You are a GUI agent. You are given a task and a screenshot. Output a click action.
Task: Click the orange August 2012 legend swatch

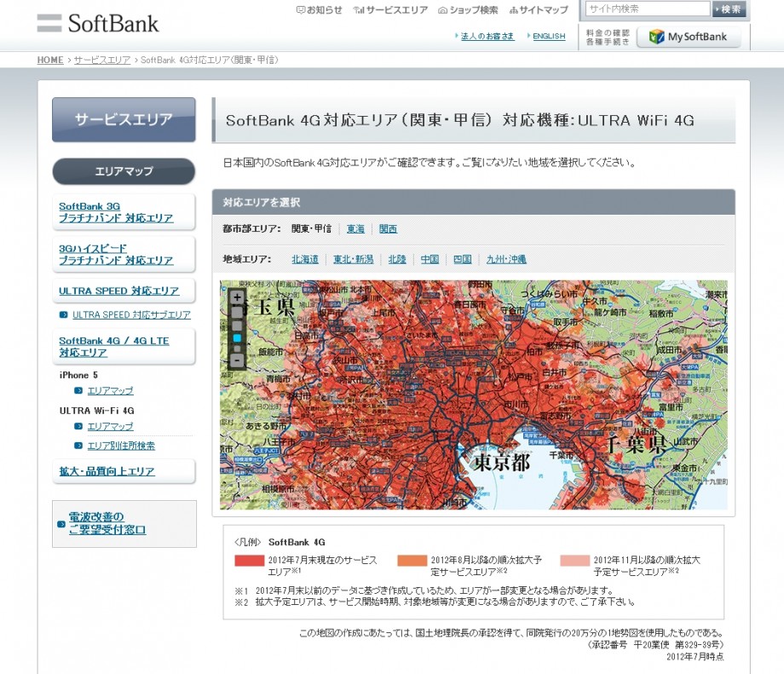click(x=412, y=561)
